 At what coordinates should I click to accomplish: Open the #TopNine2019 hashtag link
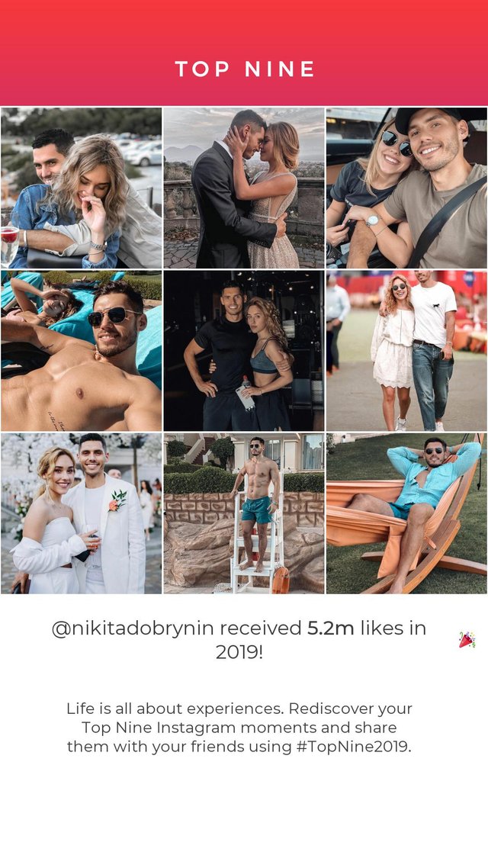(x=354, y=746)
